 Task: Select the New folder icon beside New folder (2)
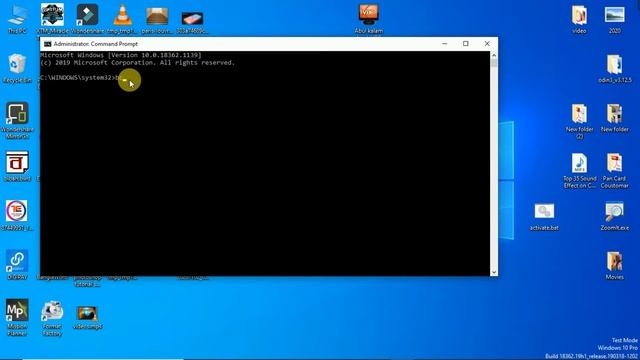tap(615, 117)
